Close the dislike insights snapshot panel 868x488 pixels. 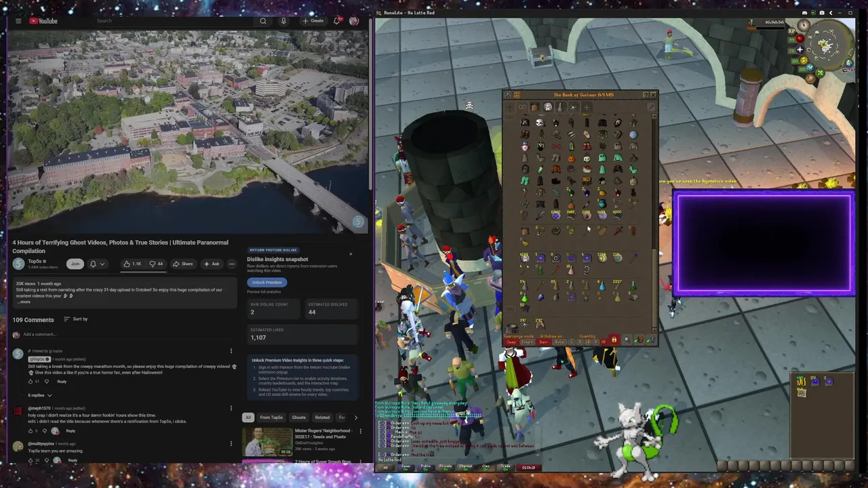click(x=351, y=254)
